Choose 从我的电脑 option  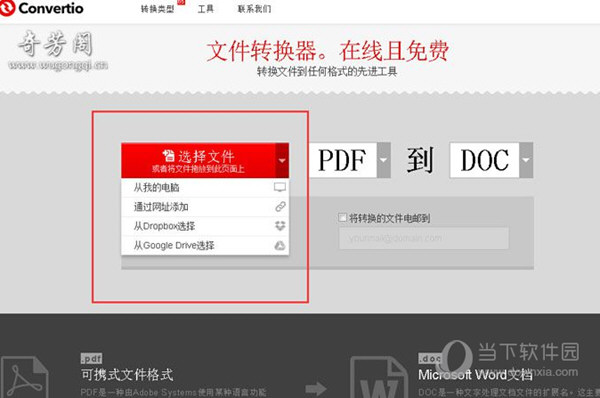(205, 188)
